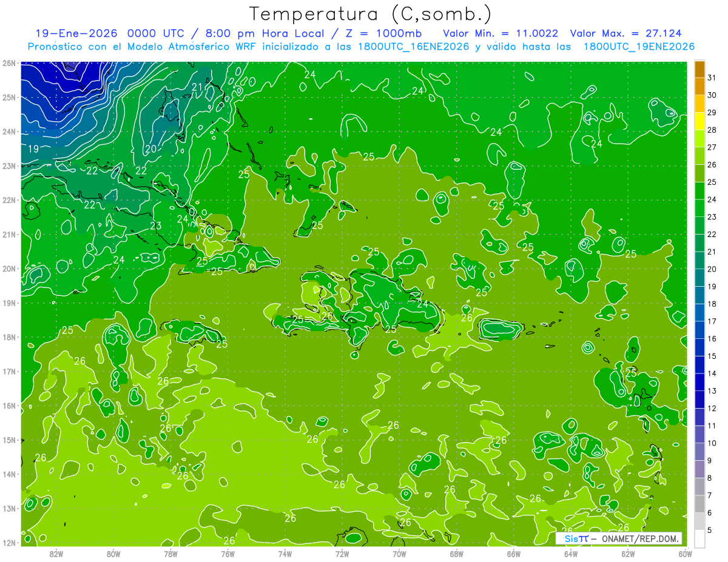Click the "SisTT" logo text in credit box

(x=576, y=538)
